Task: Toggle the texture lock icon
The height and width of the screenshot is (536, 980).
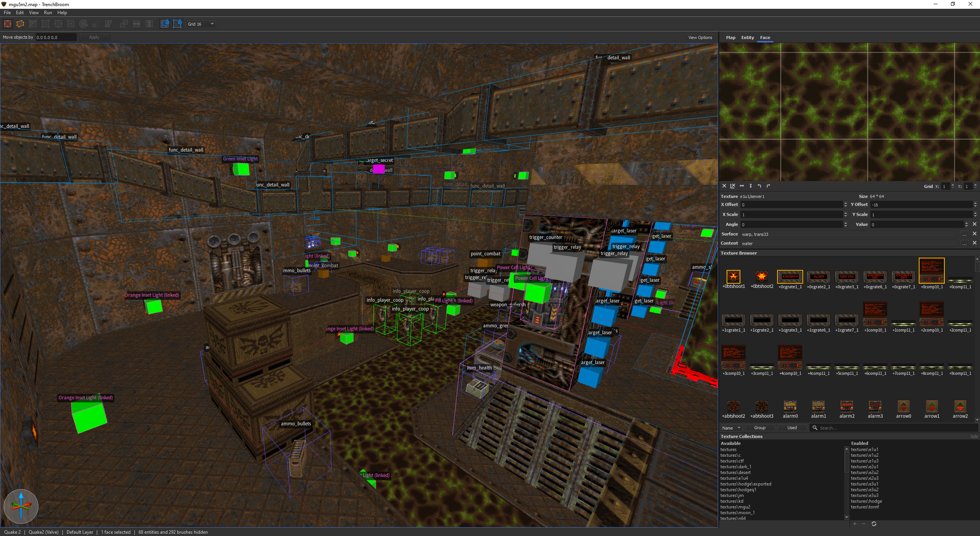Action: pos(165,24)
